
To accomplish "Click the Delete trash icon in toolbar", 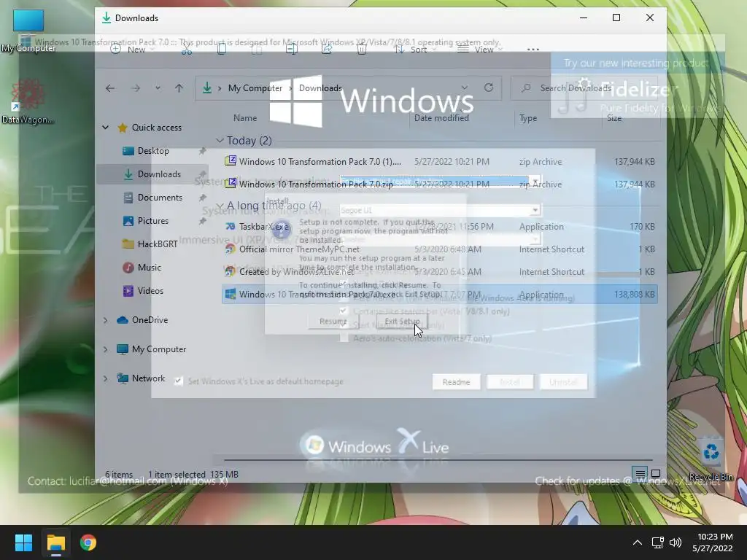I will pyautogui.click(x=362, y=49).
